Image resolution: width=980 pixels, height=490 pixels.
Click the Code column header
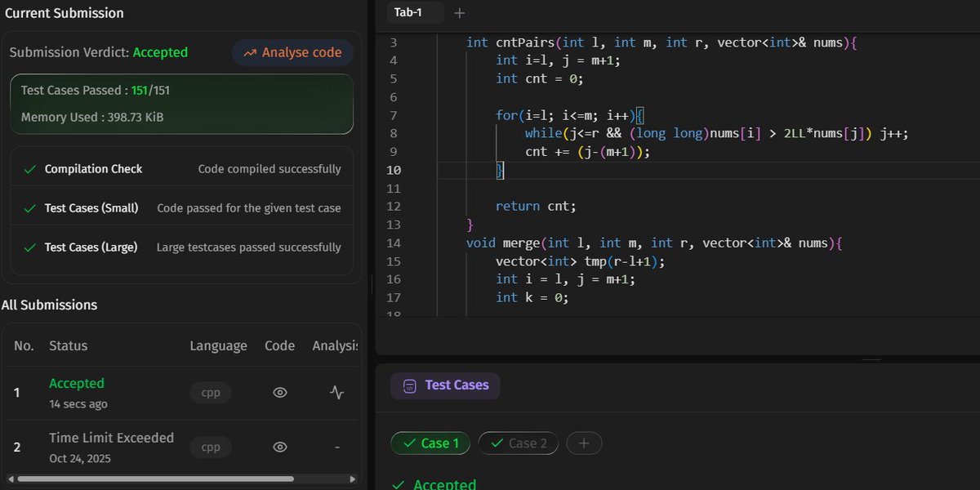[x=280, y=345]
